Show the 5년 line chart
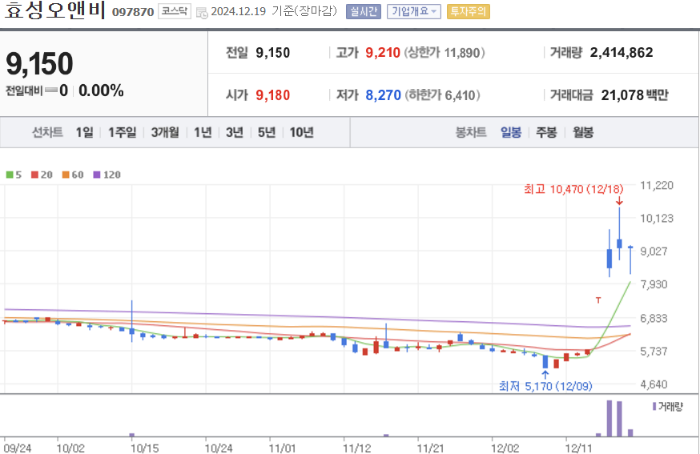 [267, 132]
